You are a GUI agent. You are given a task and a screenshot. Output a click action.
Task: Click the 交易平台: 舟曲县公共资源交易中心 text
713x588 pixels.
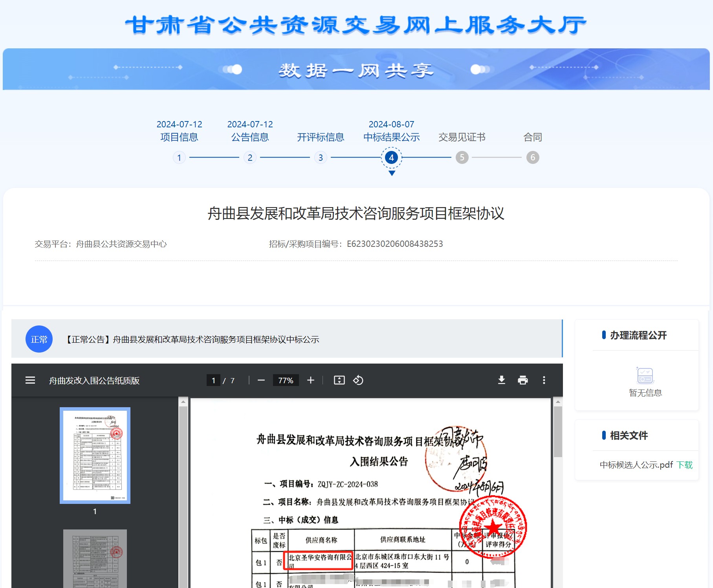tap(101, 244)
